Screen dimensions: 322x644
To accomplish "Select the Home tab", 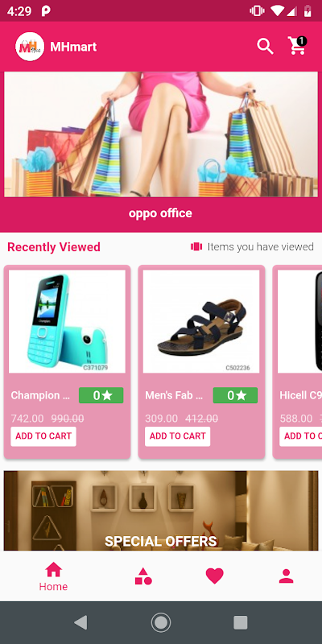I will point(53,576).
